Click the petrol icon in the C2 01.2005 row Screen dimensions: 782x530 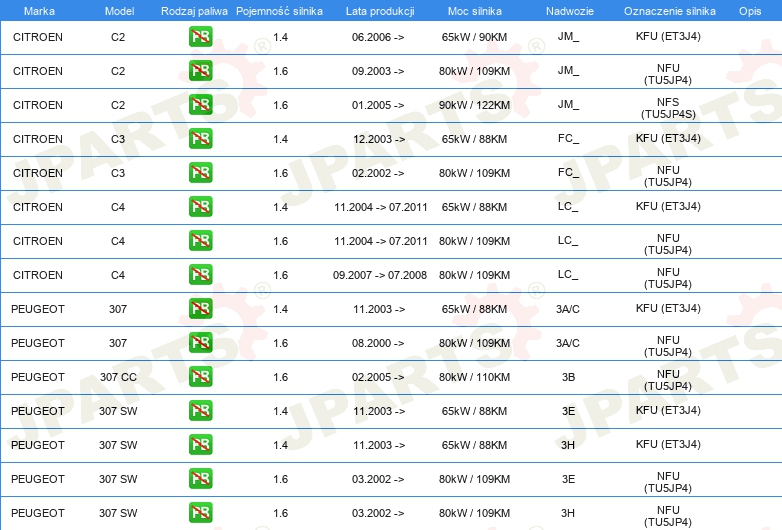[x=200, y=105]
